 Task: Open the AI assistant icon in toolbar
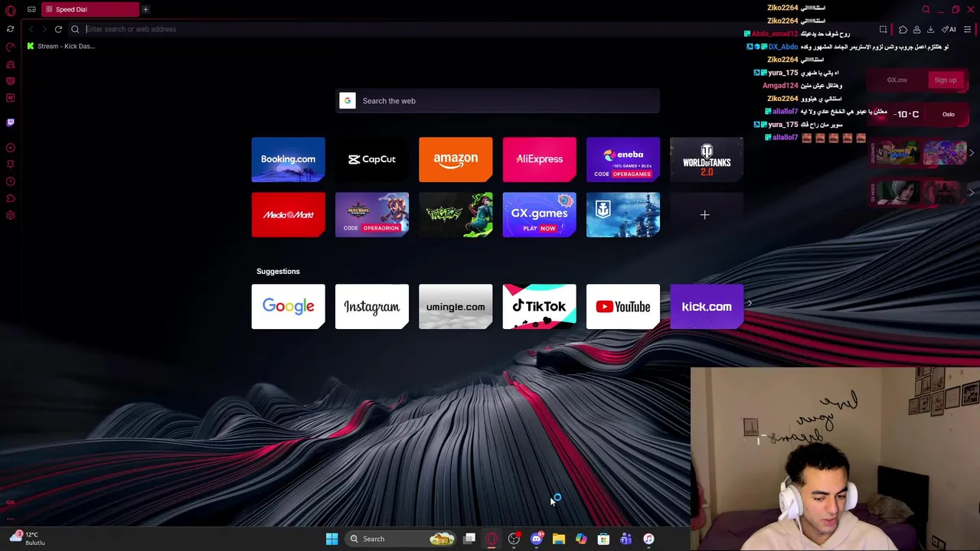click(x=949, y=29)
